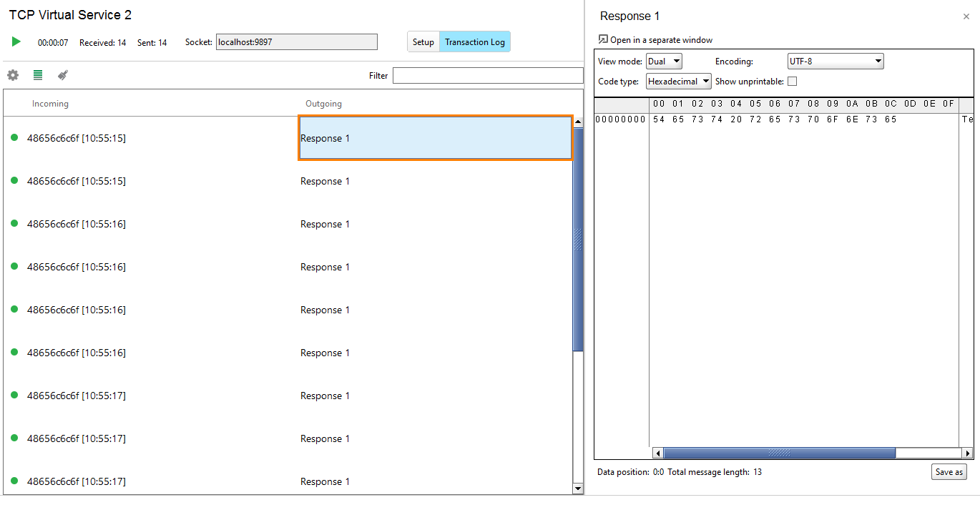Click the green status dot on the first message
The height and width of the screenshot is (515, 980).
point(15,137)
